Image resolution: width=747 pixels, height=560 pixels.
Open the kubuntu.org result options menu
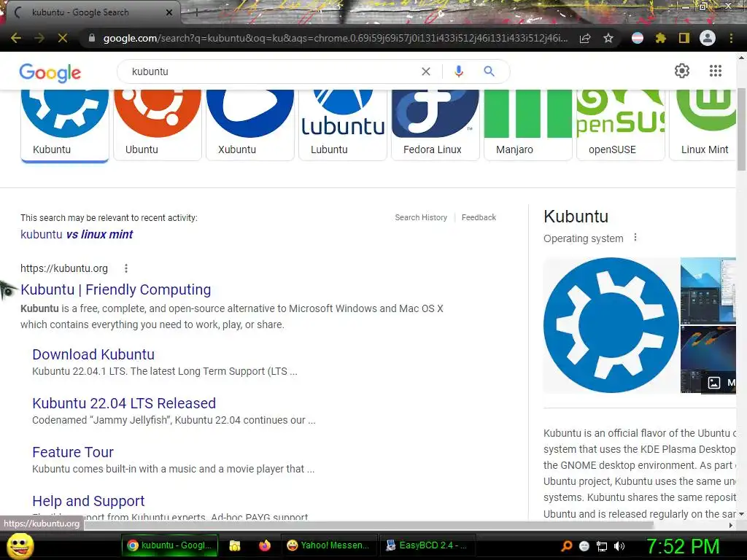coord(126,268)
